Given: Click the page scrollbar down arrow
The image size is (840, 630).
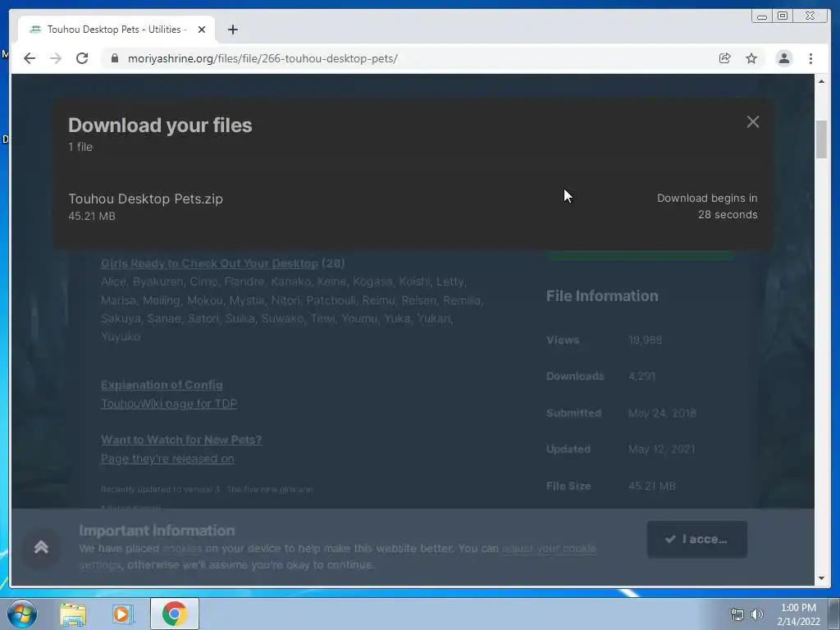Looking at the screenshot, I should (821, 578).
